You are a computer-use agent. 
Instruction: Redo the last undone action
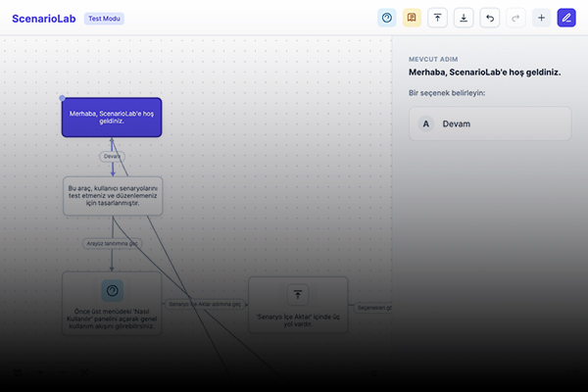[x=515, y=18]
